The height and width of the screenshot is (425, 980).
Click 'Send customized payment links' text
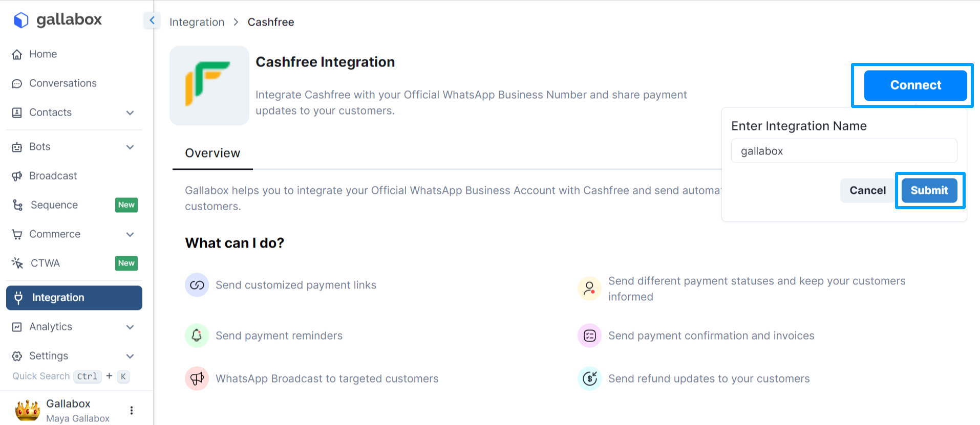[x=296, y=285]
